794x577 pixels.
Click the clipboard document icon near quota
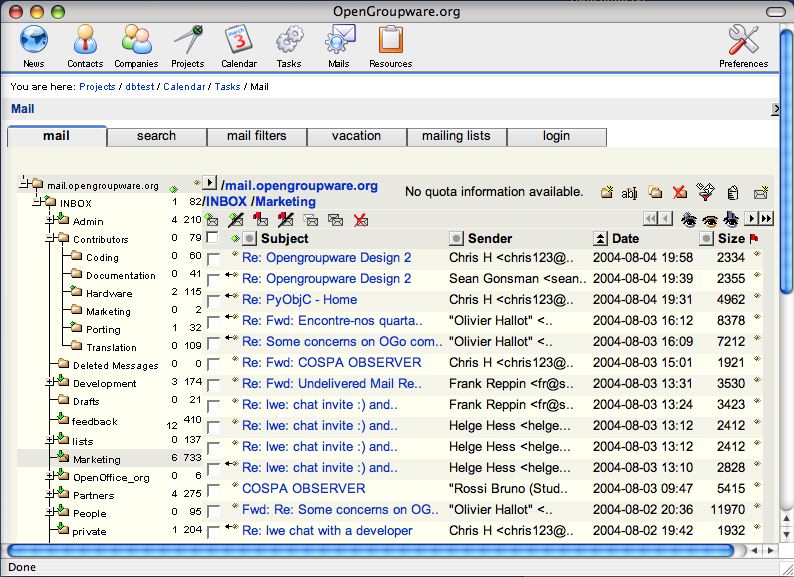(733, 193)
